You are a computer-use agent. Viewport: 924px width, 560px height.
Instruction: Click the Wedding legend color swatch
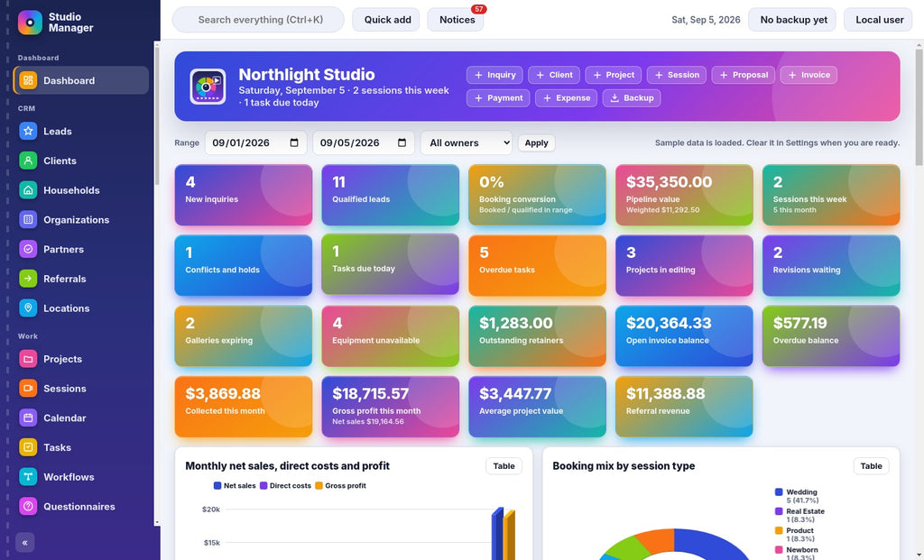point(779,491)
